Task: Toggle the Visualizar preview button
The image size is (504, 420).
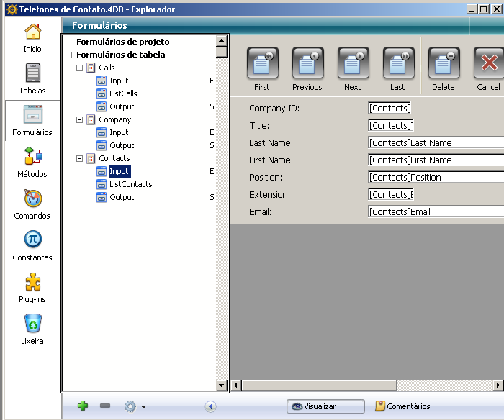Action: pos(325,406)
